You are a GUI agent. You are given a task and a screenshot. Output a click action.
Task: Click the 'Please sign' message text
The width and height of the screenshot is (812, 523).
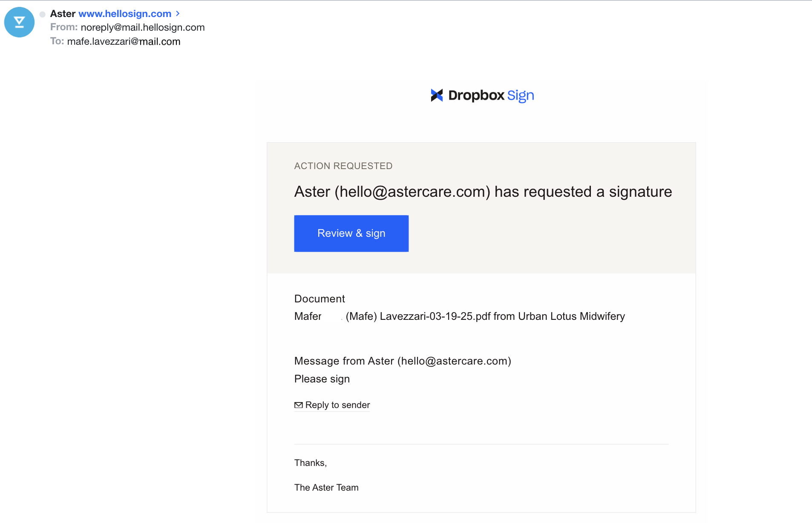point(322,379)
